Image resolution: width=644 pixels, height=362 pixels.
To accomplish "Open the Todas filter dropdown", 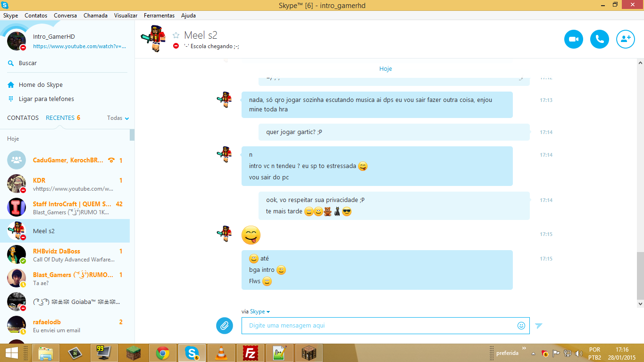I will 118,118.
